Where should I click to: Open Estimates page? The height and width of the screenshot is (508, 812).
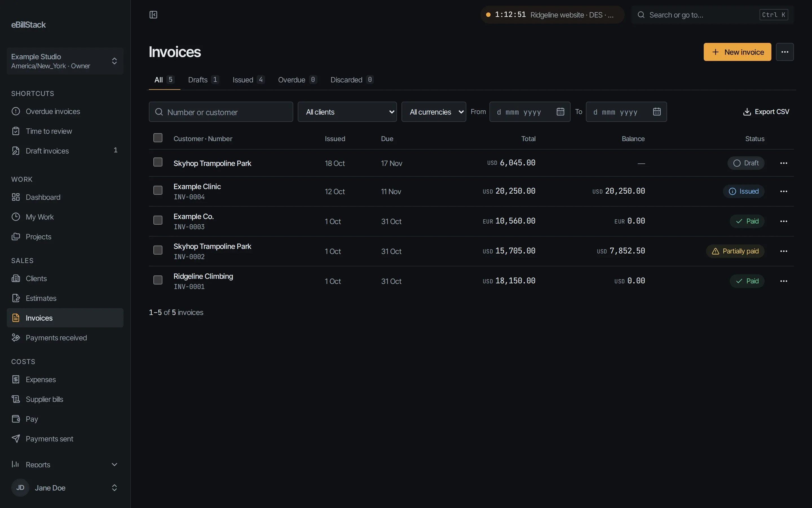[x=65, y=298]
